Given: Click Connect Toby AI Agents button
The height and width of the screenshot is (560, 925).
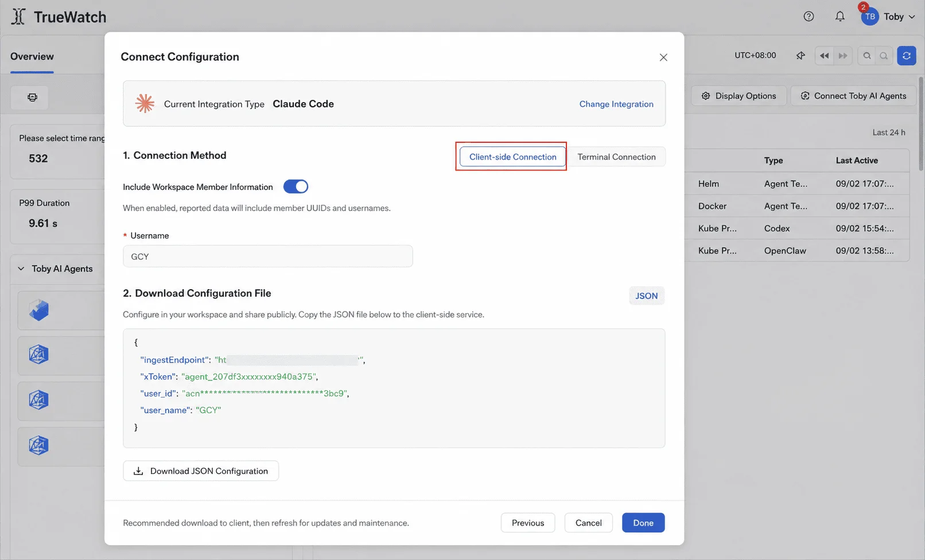Looking at the screenshot, I should [x=853, y=96].
